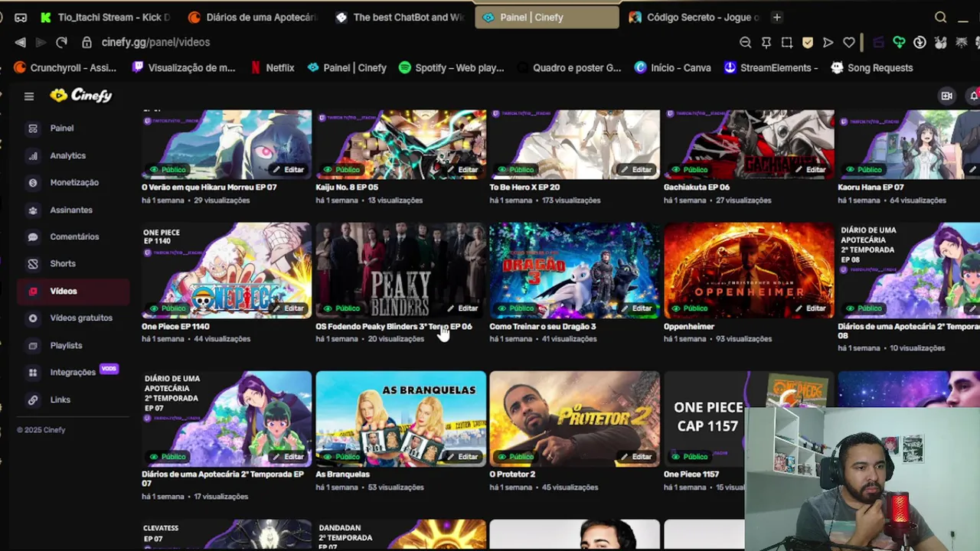Open Comentários in the sidebar
The image size is (980, 551).
coord(74,237)
